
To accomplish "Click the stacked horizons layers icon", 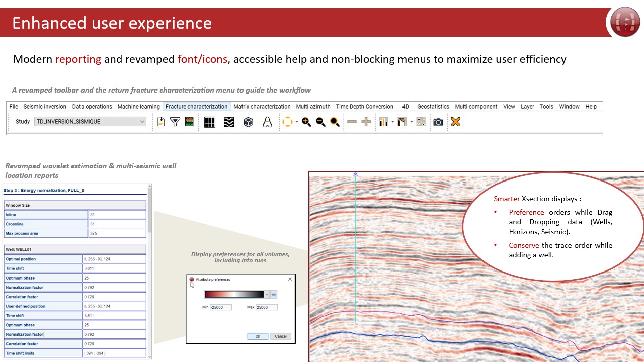I will pyautogui.click(x=229, y=122).
